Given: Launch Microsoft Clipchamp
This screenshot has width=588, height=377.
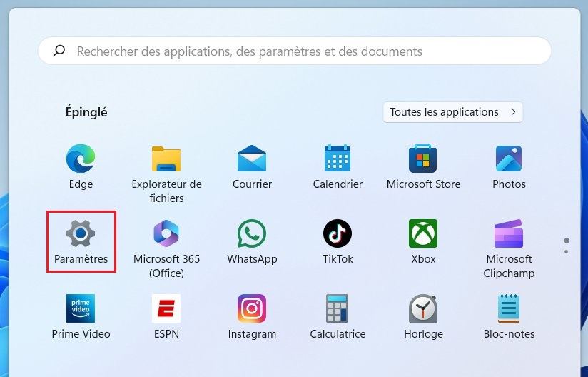Looking at the screenshot, I should pyautogui.click(x=509, y=249).
